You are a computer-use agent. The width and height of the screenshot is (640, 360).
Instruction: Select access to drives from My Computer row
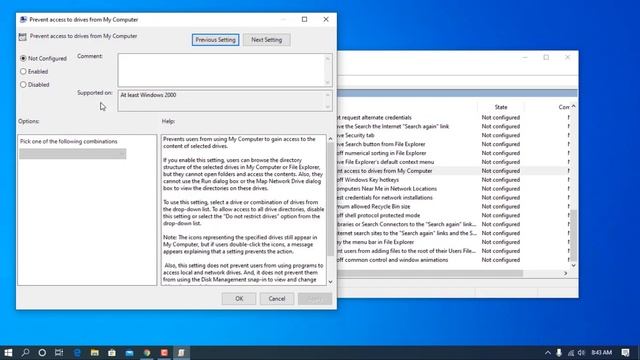pyautogui.click(x=452, y=171)
